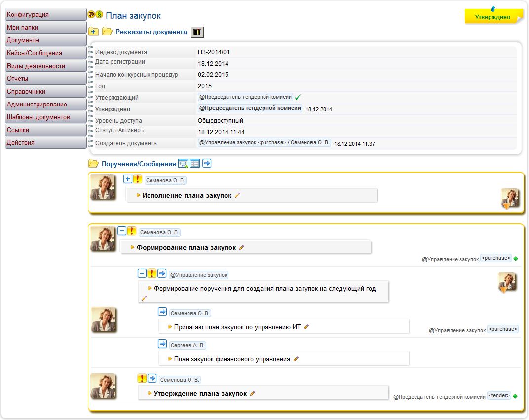The width and height of the screenshot is (529, 420).
Task: Click the yellow plus folder icon above details
Action: tap(93, 32)
